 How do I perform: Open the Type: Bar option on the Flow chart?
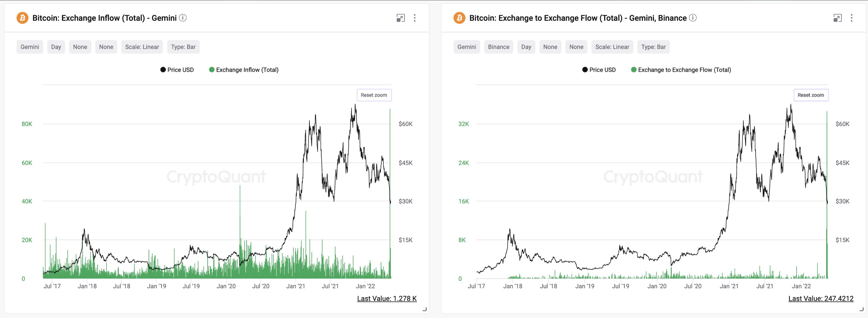[653, 47]
